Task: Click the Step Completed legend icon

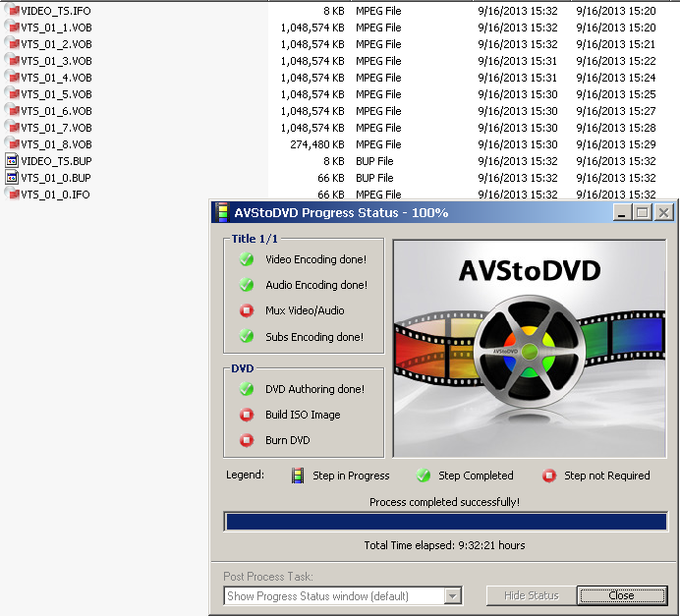Action: tap(424, 476)
